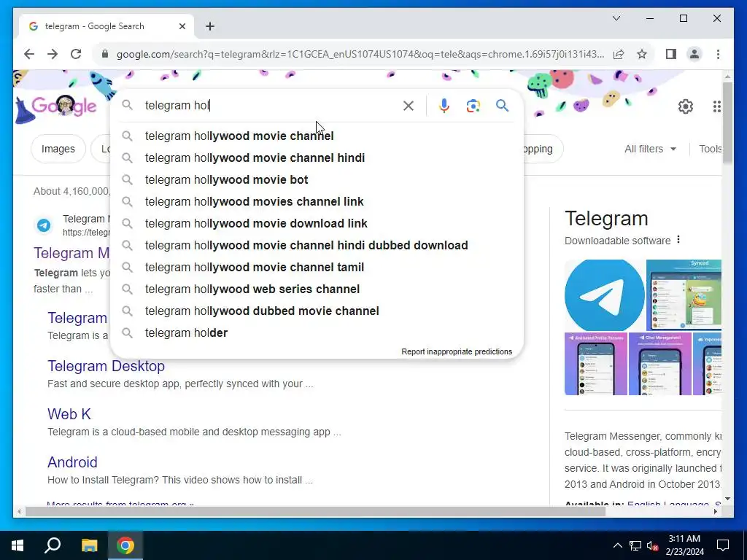This screenshot has height=560, width=747.
Task: Click the Telegram knowledge panel more options dots
Action: pos(678,240)
